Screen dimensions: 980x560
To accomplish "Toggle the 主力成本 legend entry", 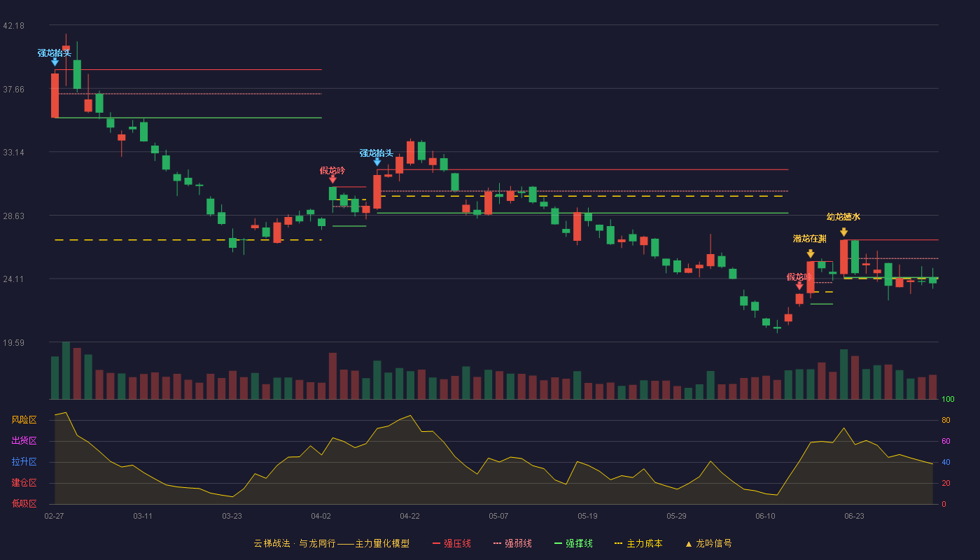I will click(638, 543).
